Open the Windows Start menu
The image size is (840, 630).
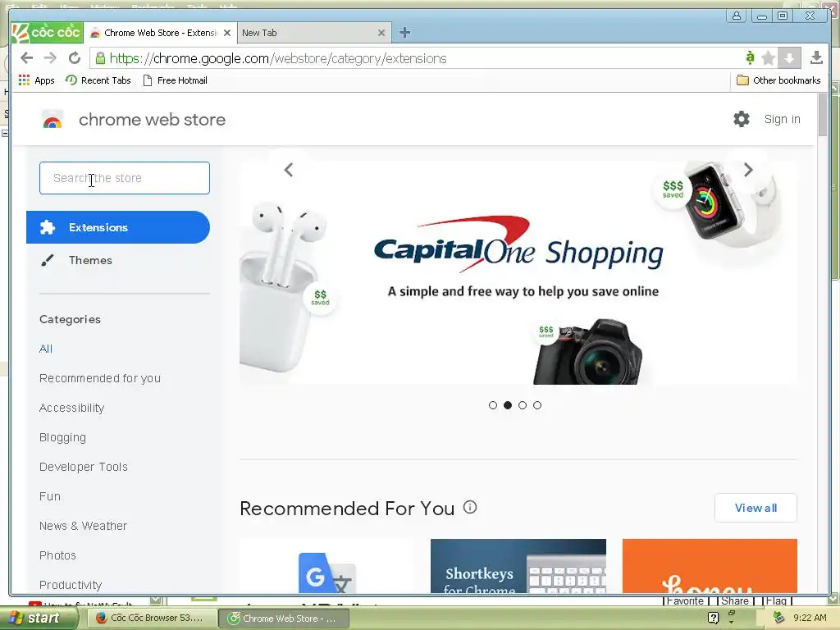(39, 619)
